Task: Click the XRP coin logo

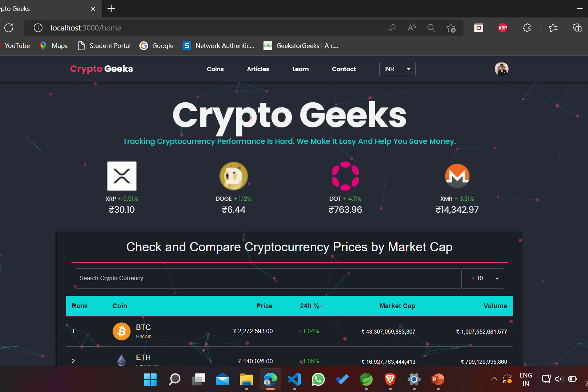Action: [x=122, y=176]
